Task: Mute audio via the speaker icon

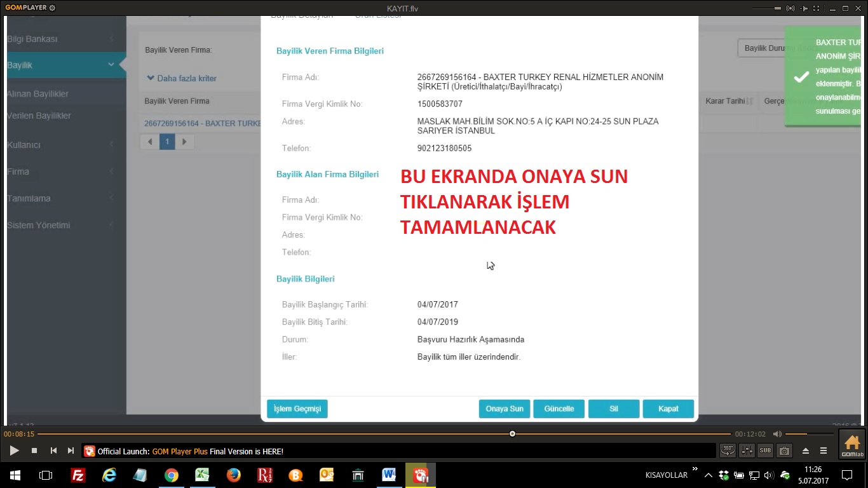Action: coord(776,434)
